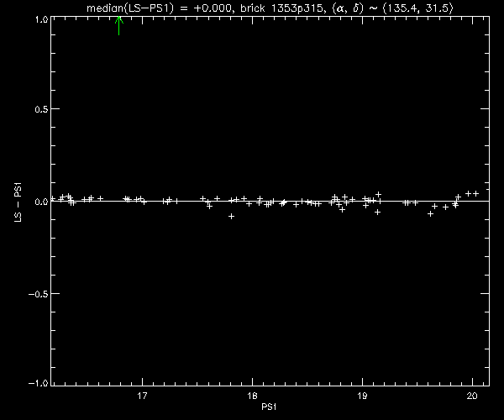Click the x-axis label "PS1"
This screenshot has width=504, height=420.
coord(269,407)
